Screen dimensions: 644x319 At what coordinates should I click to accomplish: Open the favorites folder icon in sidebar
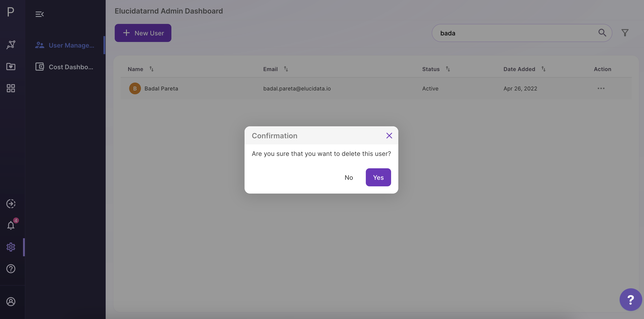pyautogui.click(x=11, y=67)
